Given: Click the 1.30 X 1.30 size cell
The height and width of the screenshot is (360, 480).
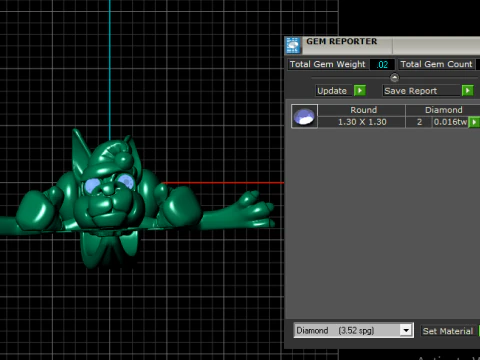Looking at the screenshot, I should [362, 122].
